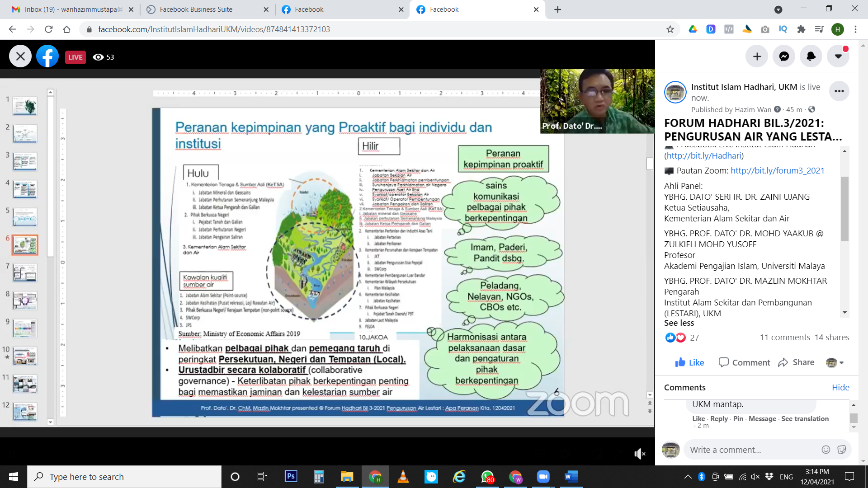The height and width of the screenshot is (488, 868).
Task: Switch to Facebook Business Suite tab
Action: click(196, 9)
